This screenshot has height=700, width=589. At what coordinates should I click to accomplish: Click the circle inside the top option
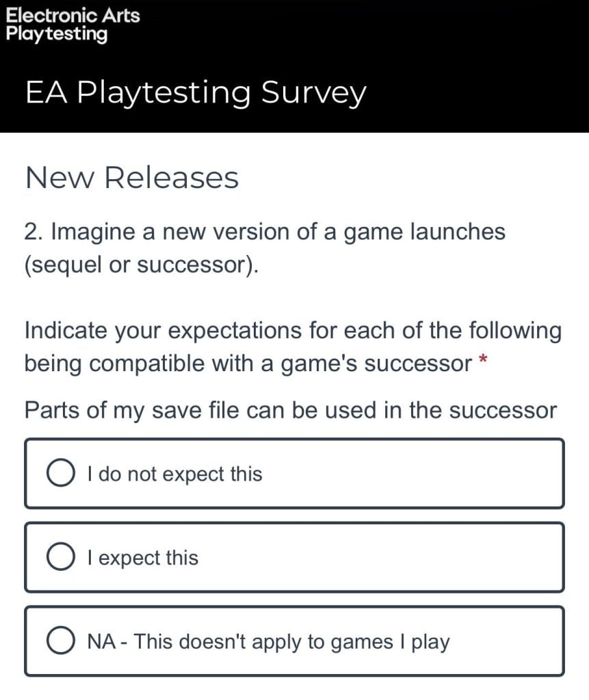click(60, 472)
